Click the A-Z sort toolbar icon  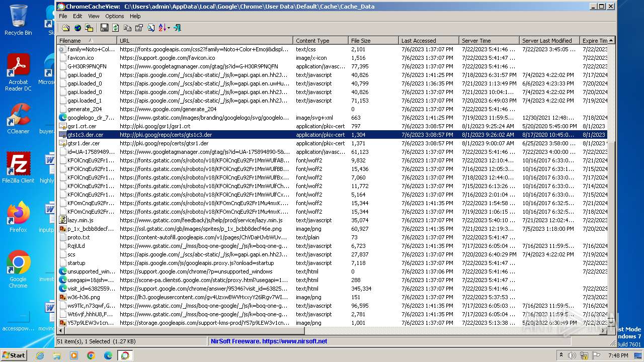(x=162, y=28)
